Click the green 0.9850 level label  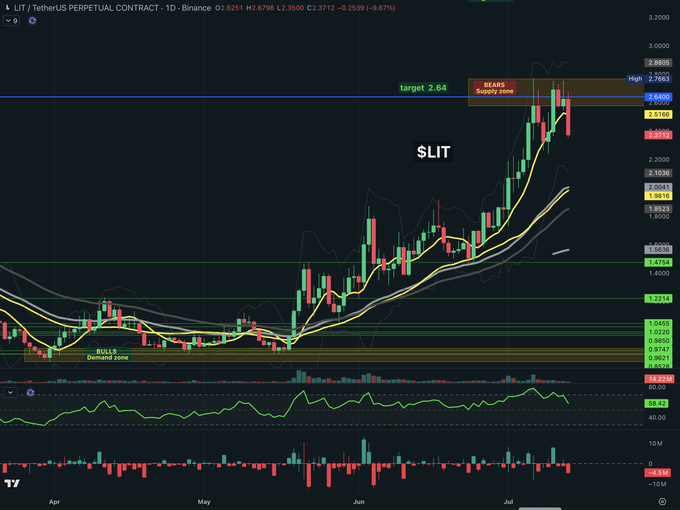tap(658, 341)
